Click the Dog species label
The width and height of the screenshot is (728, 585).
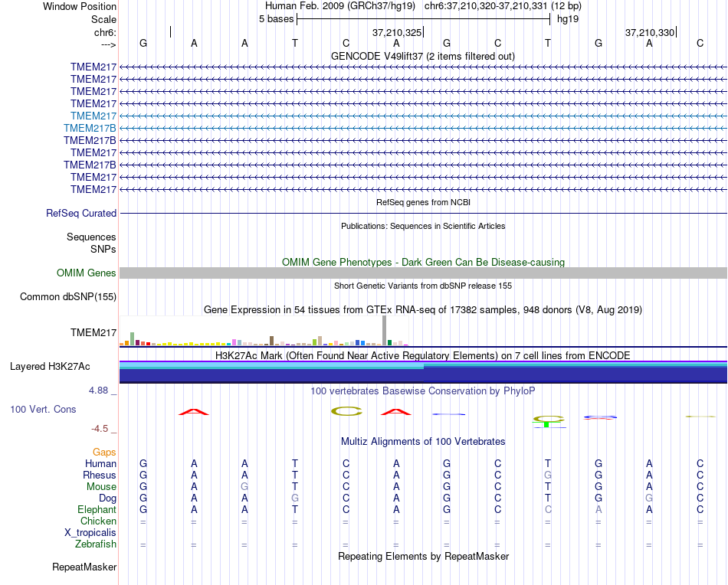pyautogui.click(x=108, y=498)
